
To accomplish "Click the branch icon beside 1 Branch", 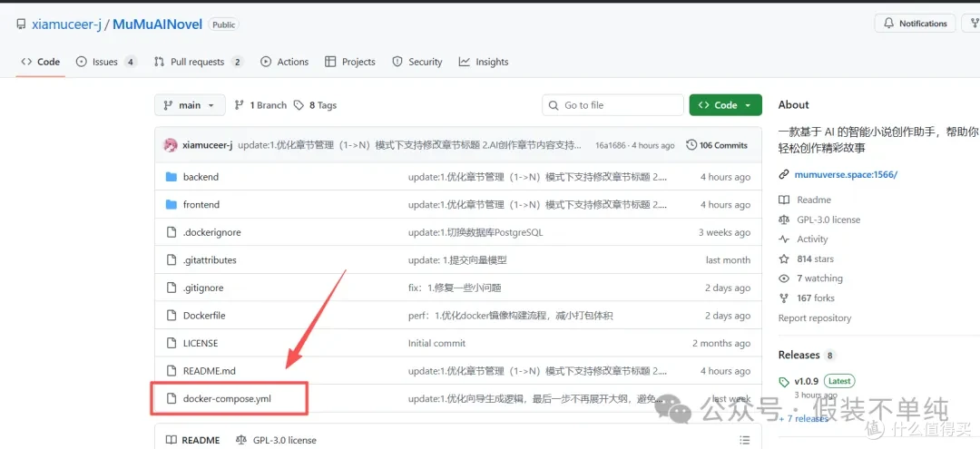I will coord(240,105).
